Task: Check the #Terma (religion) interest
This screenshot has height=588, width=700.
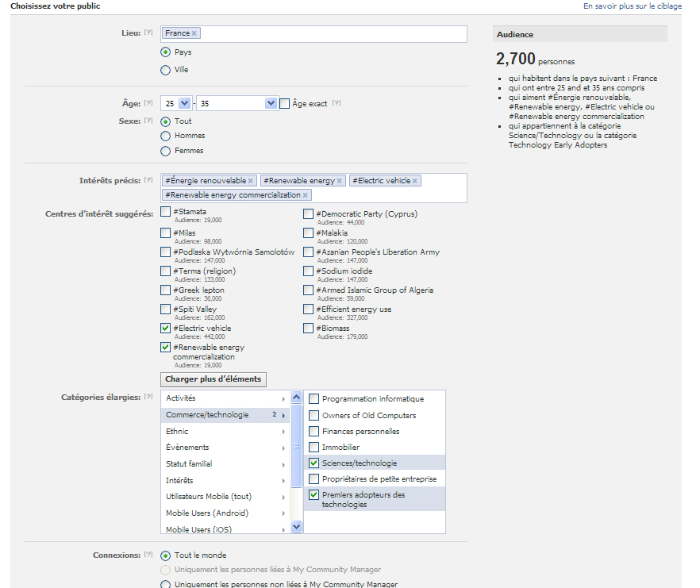Action: 166,271
